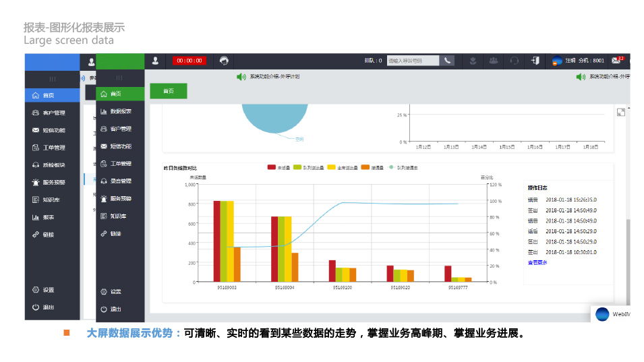Image resolution: width=644 pixels, height=362 pixels.
Task: Click 排队 : 0 queue counter
Action: 373,61
